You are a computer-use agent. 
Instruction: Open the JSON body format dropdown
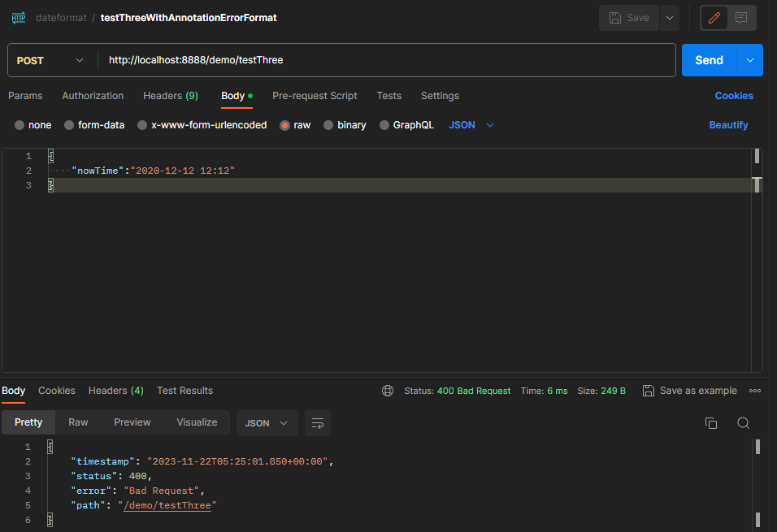(x=471, y=125)
